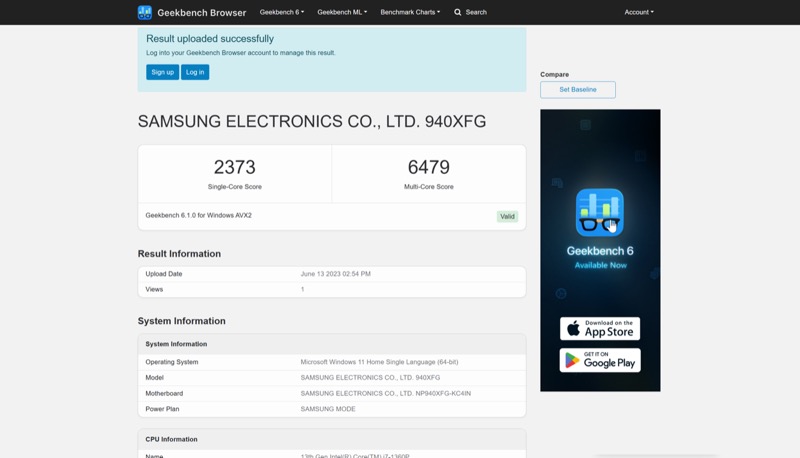Click the SAMSUNG ELECTRONICS 940XFG page heading
This screenshot has width=800, height=458.
[x=312, y=122]
